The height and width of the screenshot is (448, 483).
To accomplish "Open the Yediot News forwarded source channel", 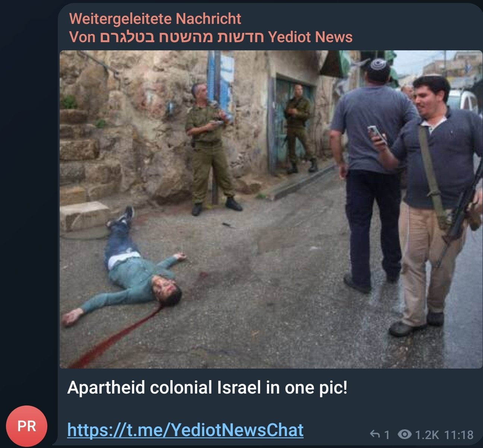I will tap(211, 37).
